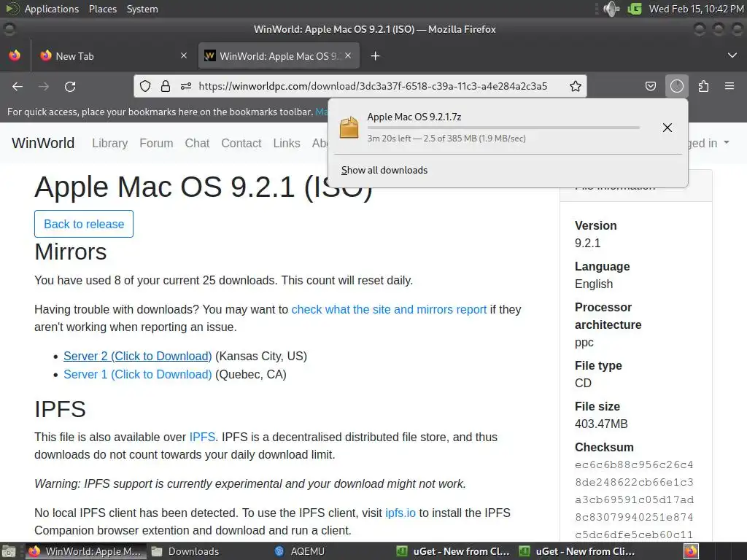Select the checksum line ec6c6b88c956c26c4
747x560 pixels.
[x=634, y=464]
